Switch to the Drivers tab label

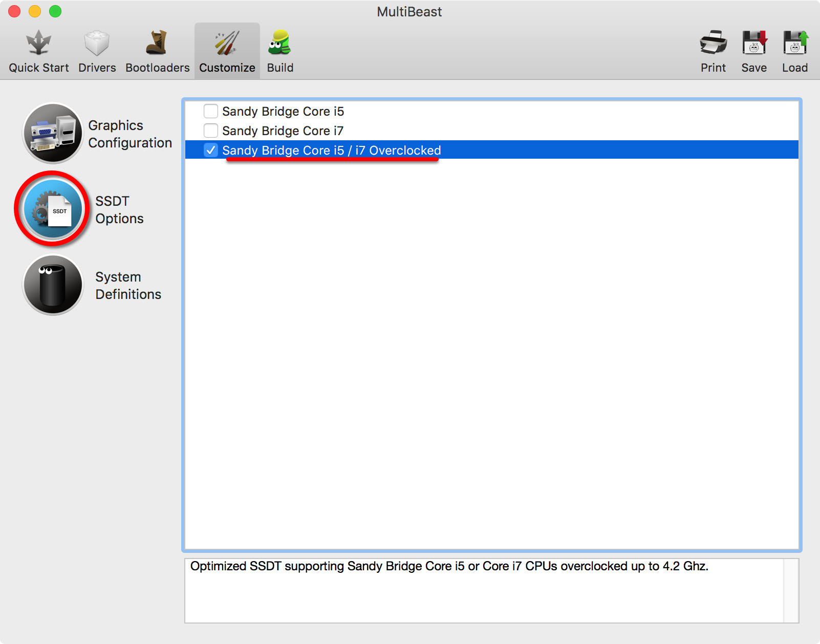coord(97,68)
